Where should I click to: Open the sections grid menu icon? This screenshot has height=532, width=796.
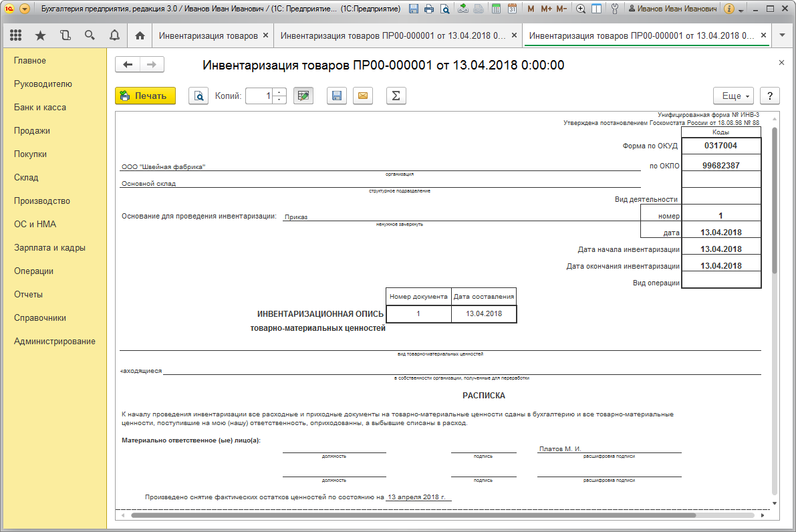point(15,35)
